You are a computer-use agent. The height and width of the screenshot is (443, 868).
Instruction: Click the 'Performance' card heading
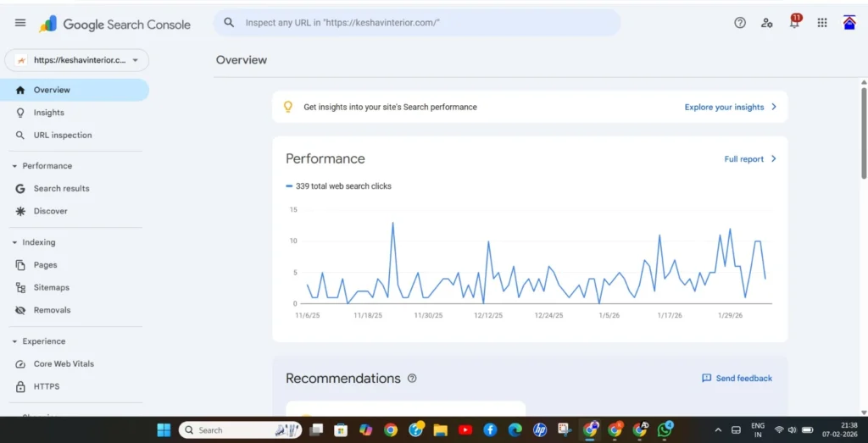click(325, 159)
